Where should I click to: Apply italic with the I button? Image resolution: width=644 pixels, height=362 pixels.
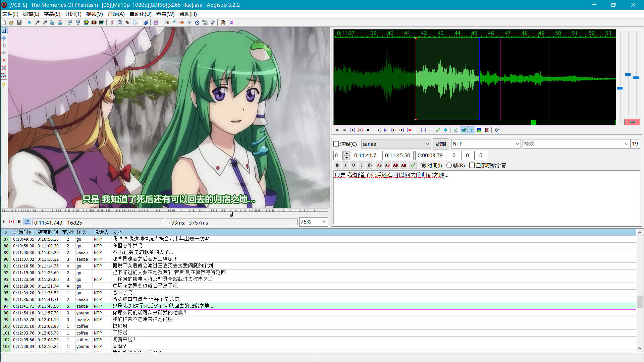(x=345, y=165)
